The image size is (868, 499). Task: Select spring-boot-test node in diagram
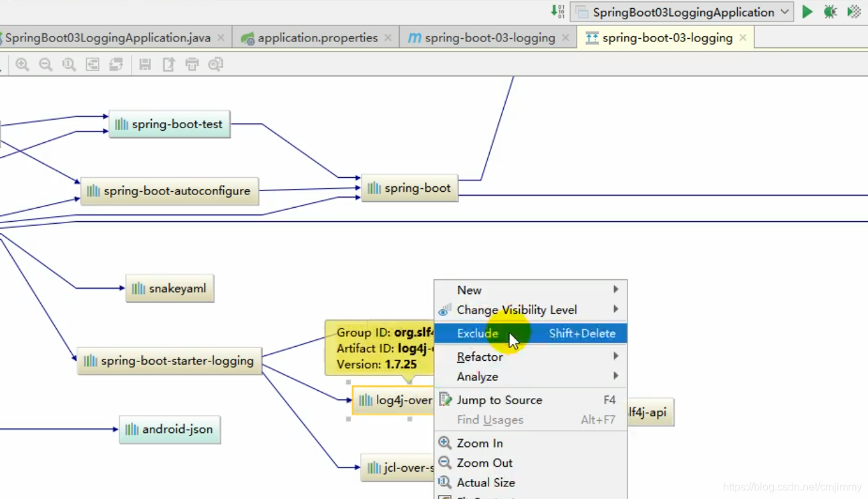coord(169,124)
